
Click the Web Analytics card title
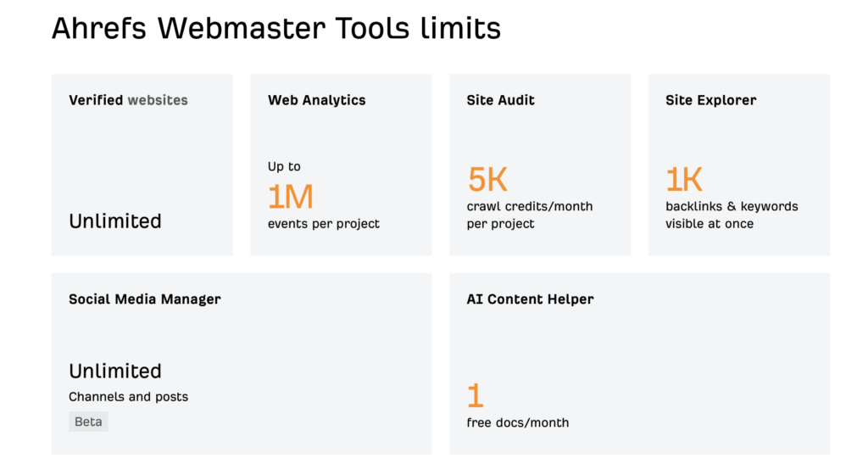click(x=317, y=100)
